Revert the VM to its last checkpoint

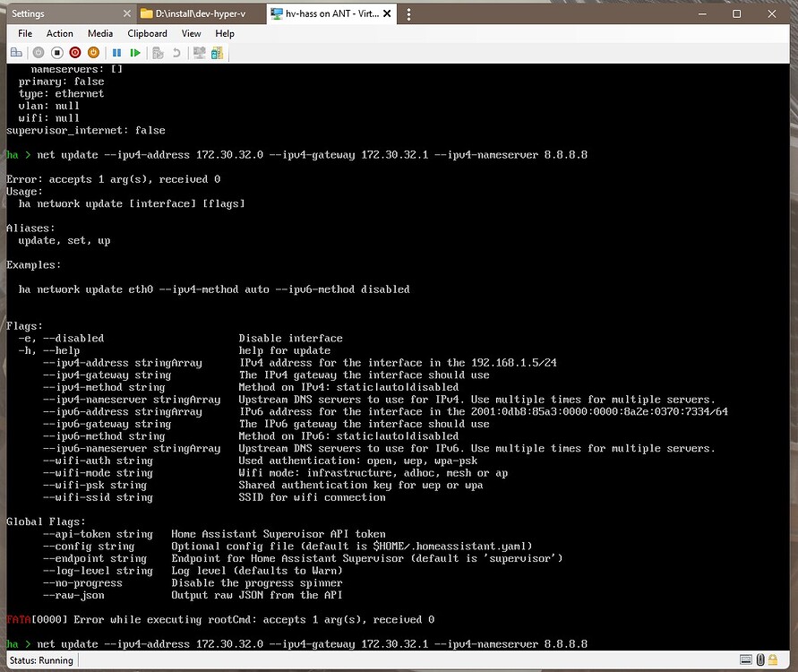click(177, 52)
